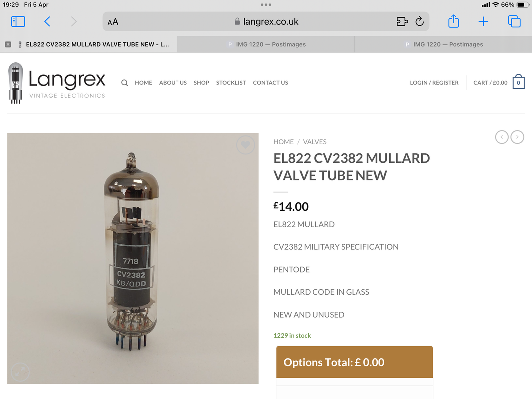This screenshot has width=532, height=399.
Task: Go to next product arrow
Action: (x=517, y=137)
